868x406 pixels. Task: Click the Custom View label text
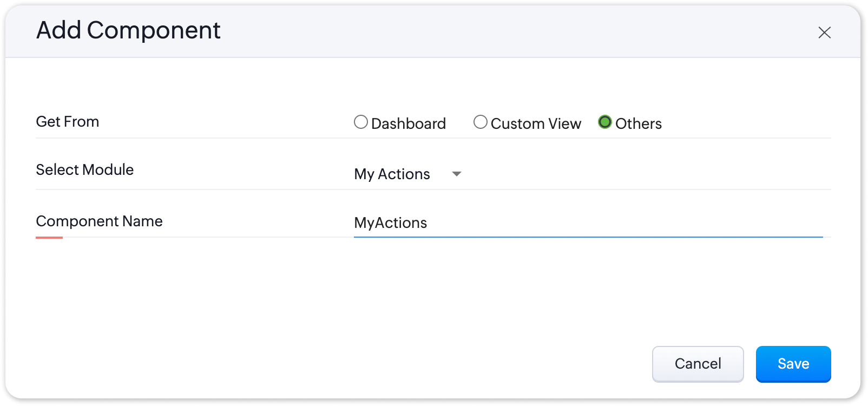536,123
